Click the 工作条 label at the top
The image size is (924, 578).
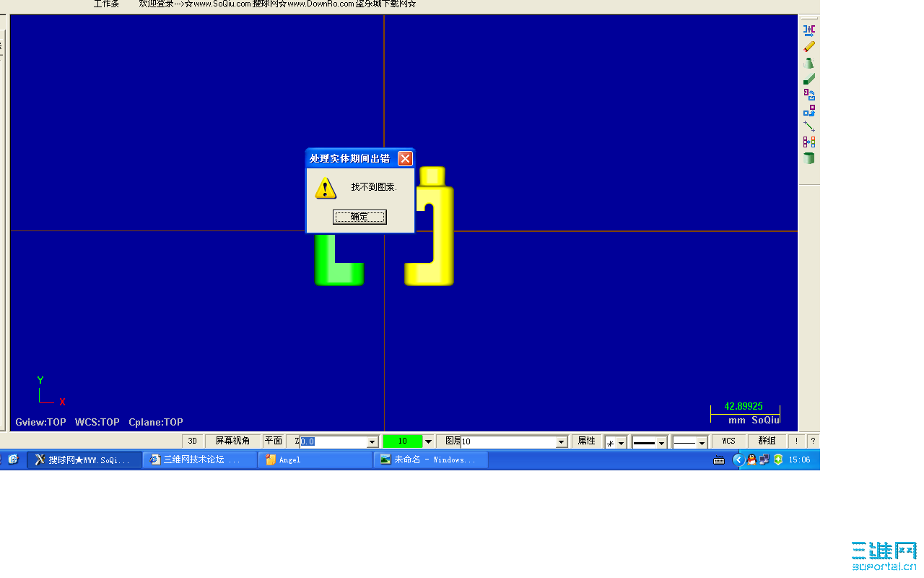pos(106,4)
